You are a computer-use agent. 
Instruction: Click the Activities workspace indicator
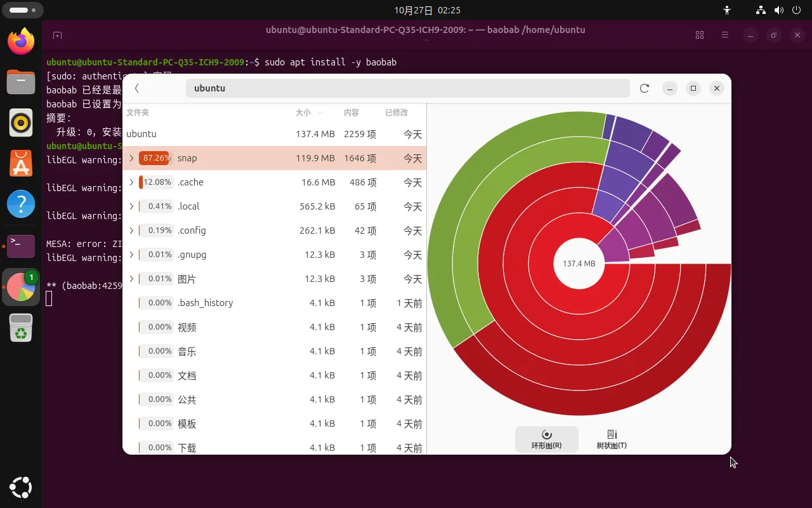[23, 10]
